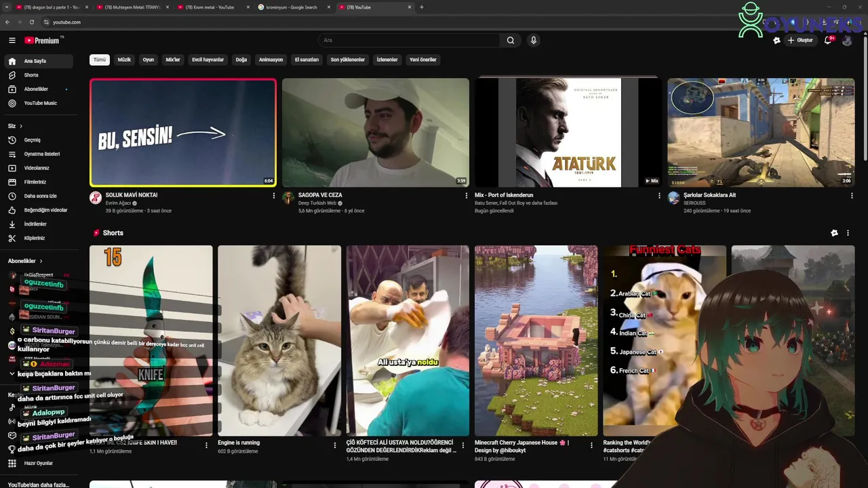Screen dimensions: 868x488
Task: Switch to Krom metal - YouTube tab
Action: (x=212, y=7)
